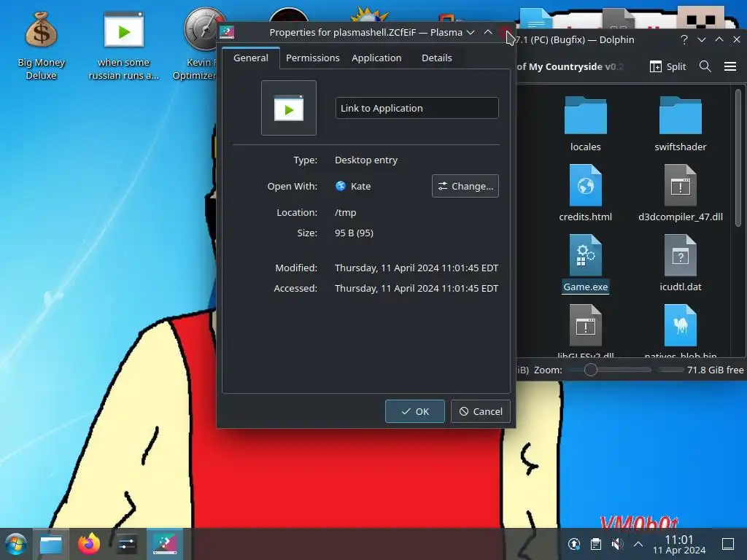Open the Start menu orb
Viewport: 747px width, 560px height.
[x=16, y=544]
